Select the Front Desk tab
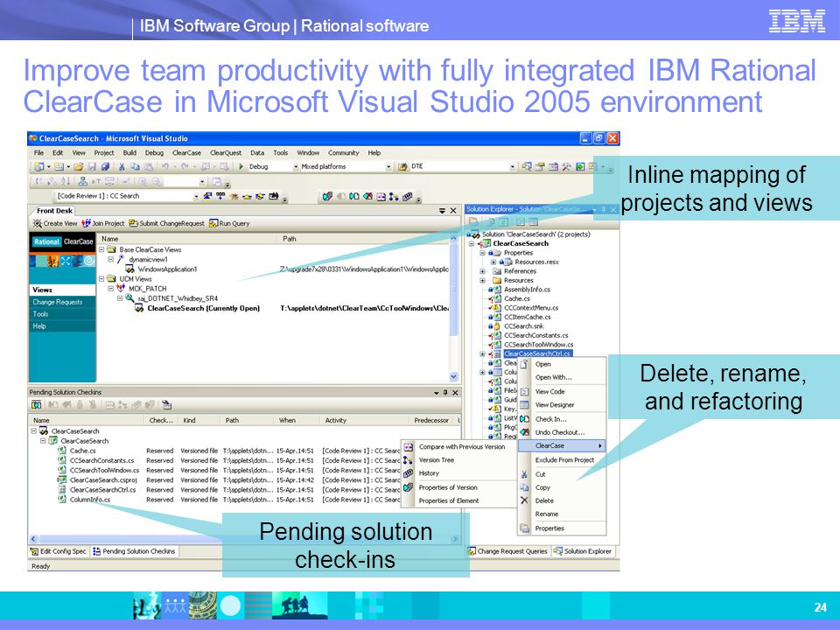 pos(54,211)
